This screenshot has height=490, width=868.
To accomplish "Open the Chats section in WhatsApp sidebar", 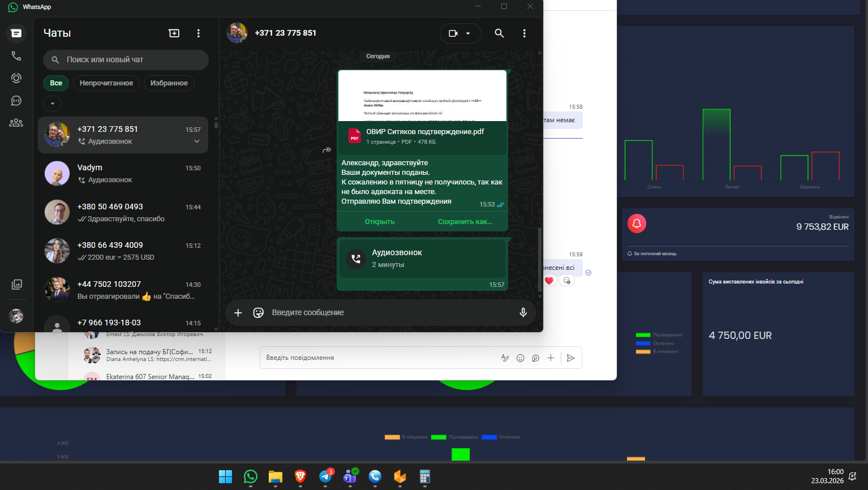I will [16, 33].
